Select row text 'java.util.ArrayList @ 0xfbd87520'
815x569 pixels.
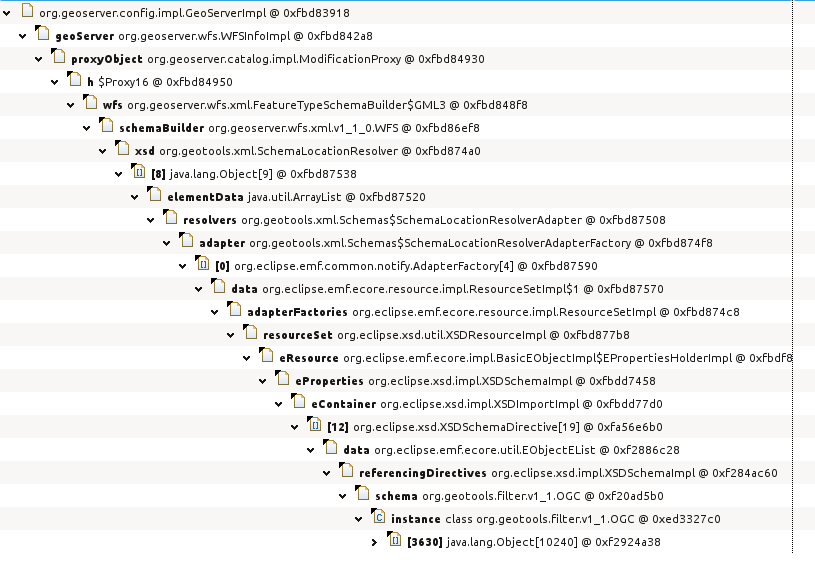coord(336,197)
